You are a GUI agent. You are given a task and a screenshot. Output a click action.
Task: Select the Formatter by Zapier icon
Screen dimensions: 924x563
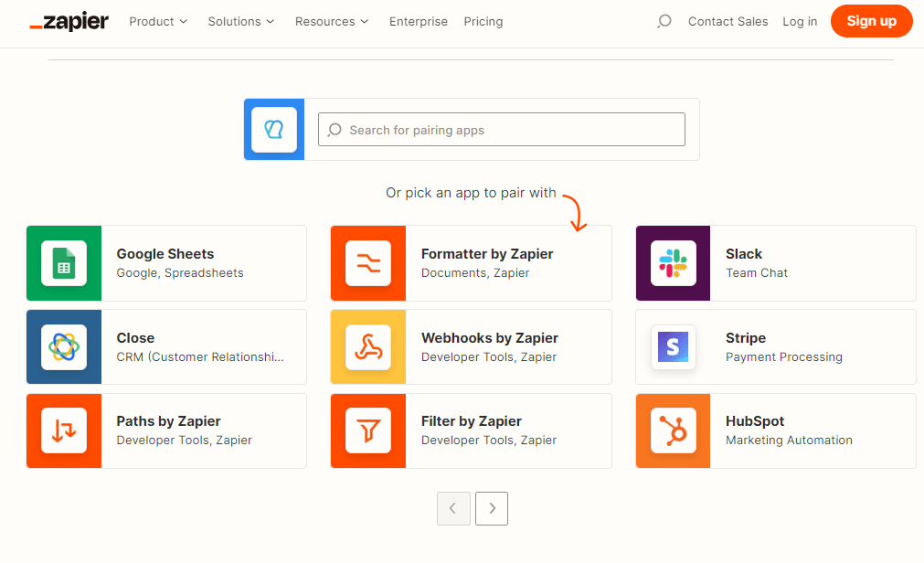pyautogui.click(x=368, y=263)
